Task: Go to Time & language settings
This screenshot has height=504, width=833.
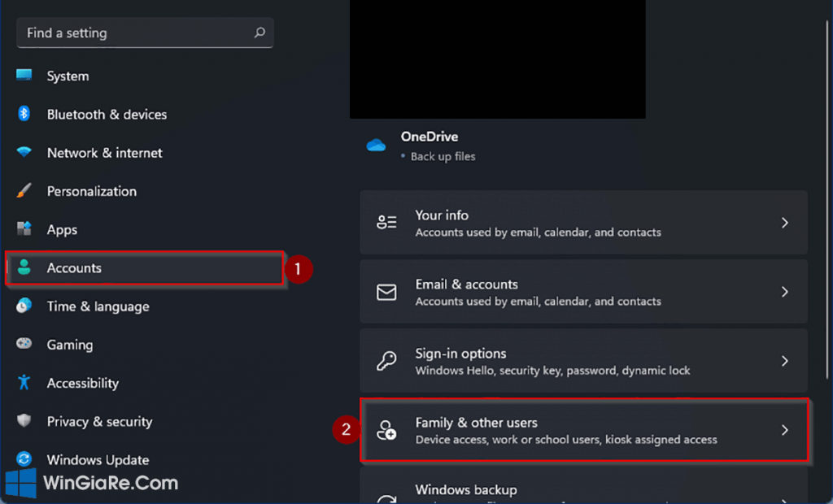Action: (98, 306)
